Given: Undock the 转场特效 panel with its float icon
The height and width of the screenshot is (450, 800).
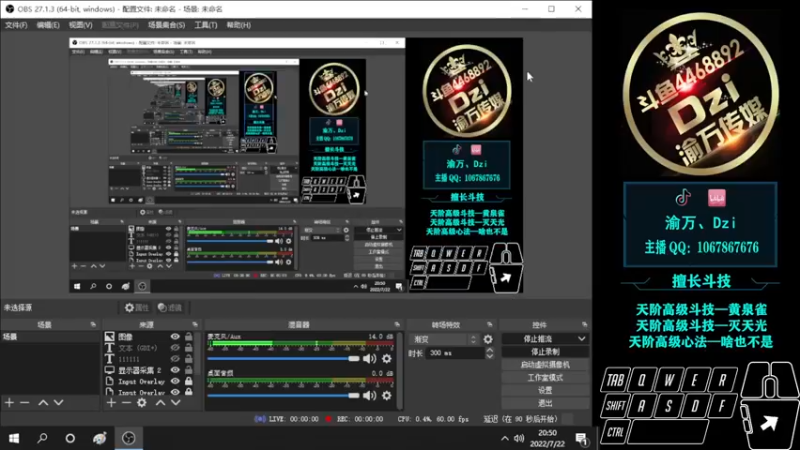Looking at the screenshot, I should click(x=489, y=324).
